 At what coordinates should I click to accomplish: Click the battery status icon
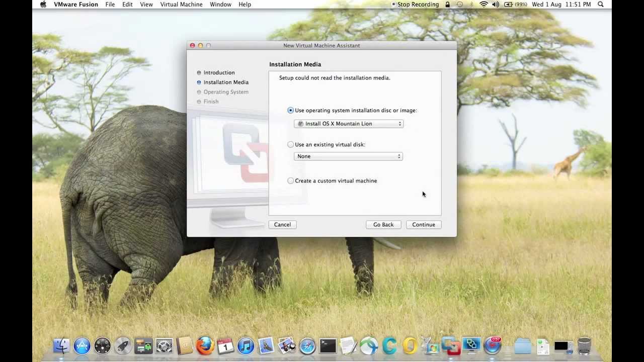[516, 4]
